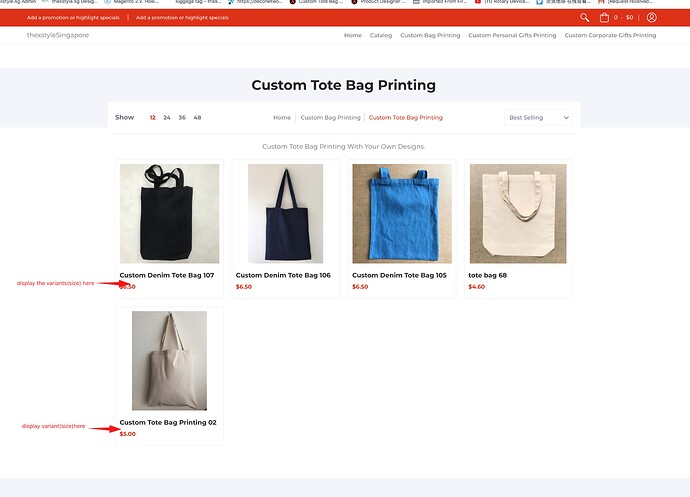
Task: Open the shopping cart icon
Action: pos(604,18)
